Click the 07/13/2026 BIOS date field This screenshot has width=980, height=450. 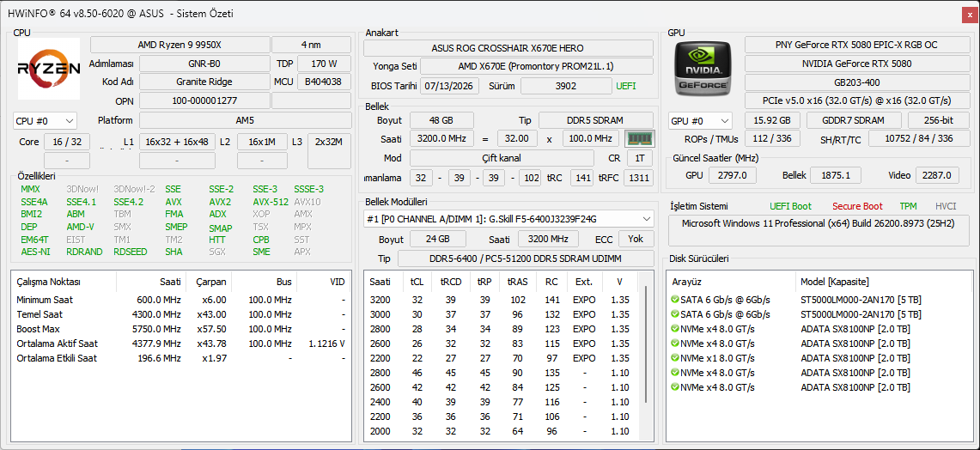point(449,86)
